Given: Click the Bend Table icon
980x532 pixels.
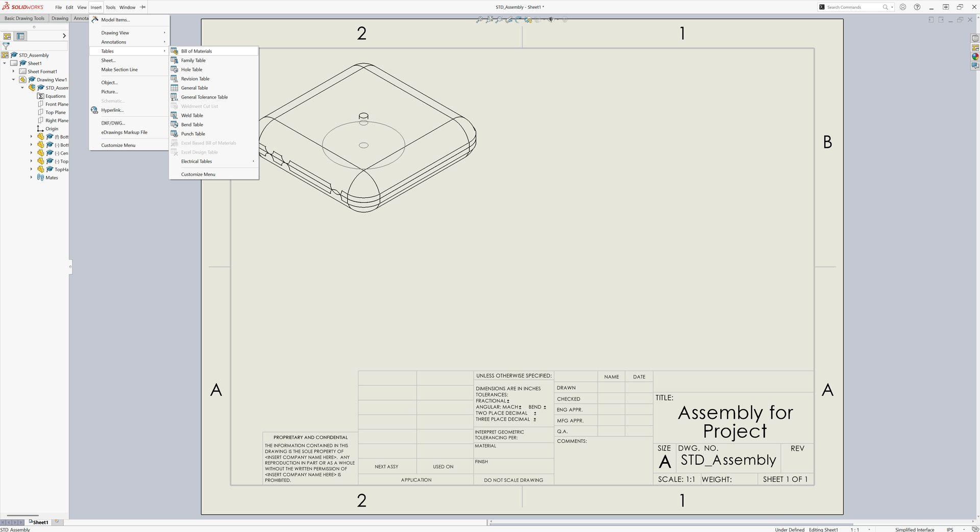Looking at the screenshot, I should [x=175, y=124].
